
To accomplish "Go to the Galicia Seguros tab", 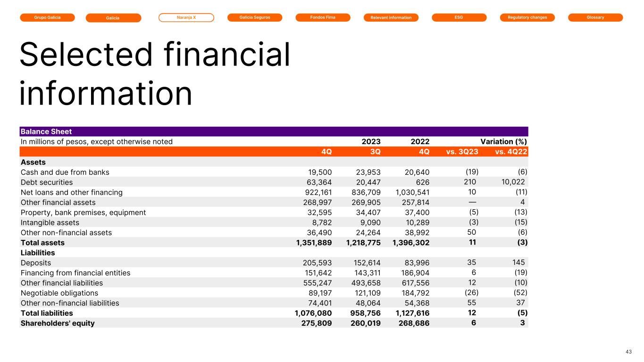I will (x=254, y=17).
